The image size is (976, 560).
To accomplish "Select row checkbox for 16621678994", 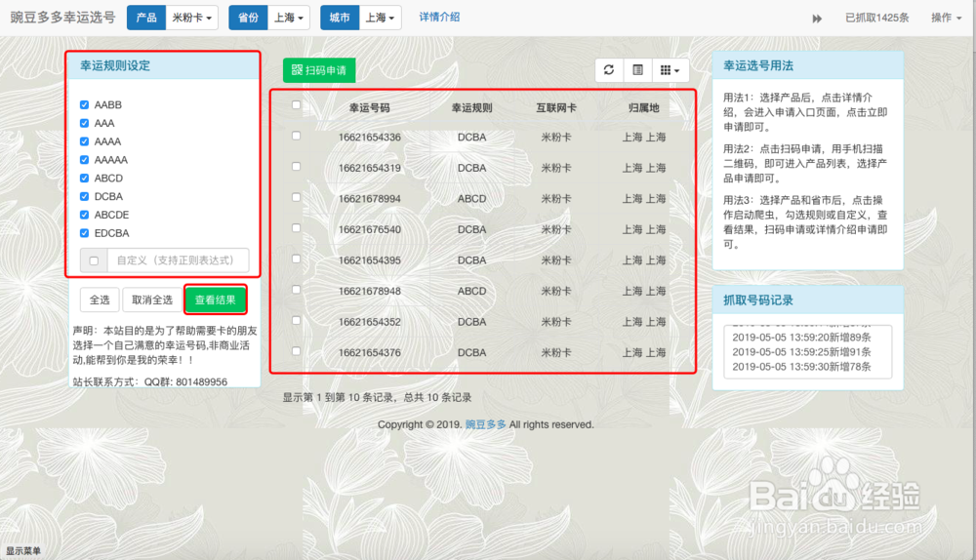I will [x=297, y=197].
